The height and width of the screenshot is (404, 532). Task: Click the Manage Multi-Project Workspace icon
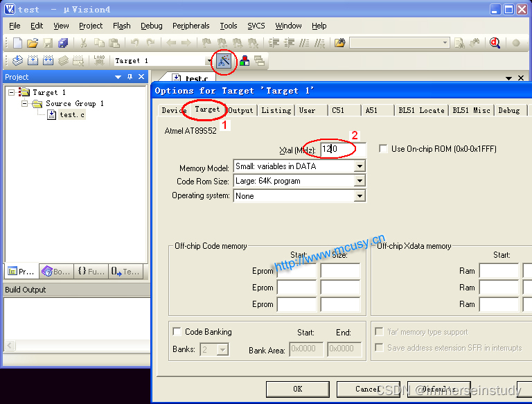coord(260,61)
